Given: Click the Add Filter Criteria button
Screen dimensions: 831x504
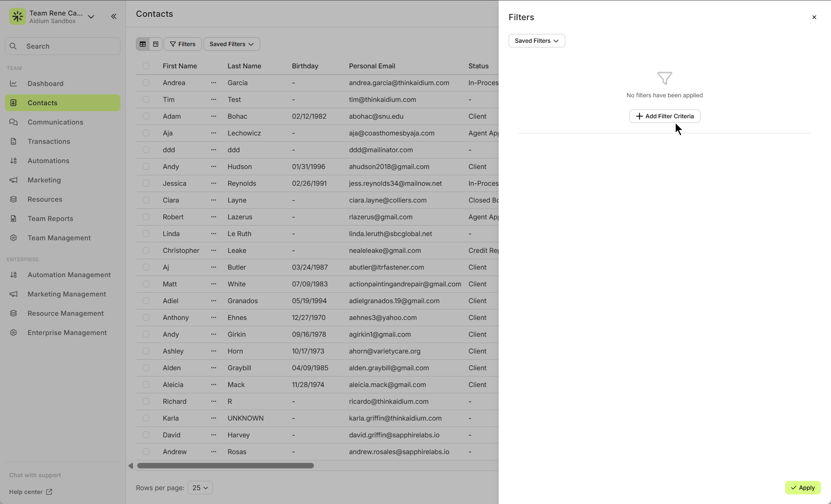Looking at the screenshot, I should [664, 116].
